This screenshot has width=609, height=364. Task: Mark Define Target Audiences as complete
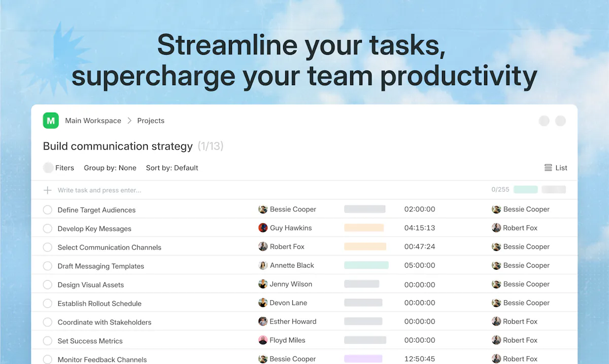pos(48,210)
